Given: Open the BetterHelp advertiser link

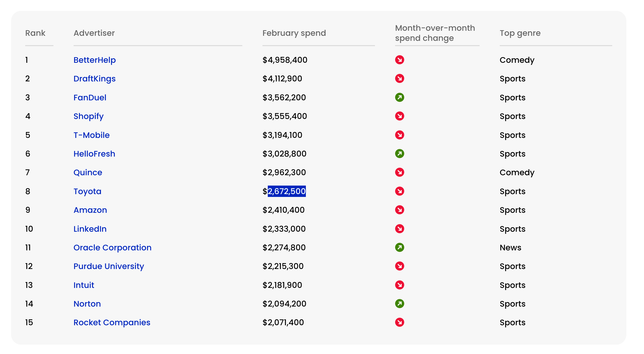Looking at the screenshot, I should (95, 60).
